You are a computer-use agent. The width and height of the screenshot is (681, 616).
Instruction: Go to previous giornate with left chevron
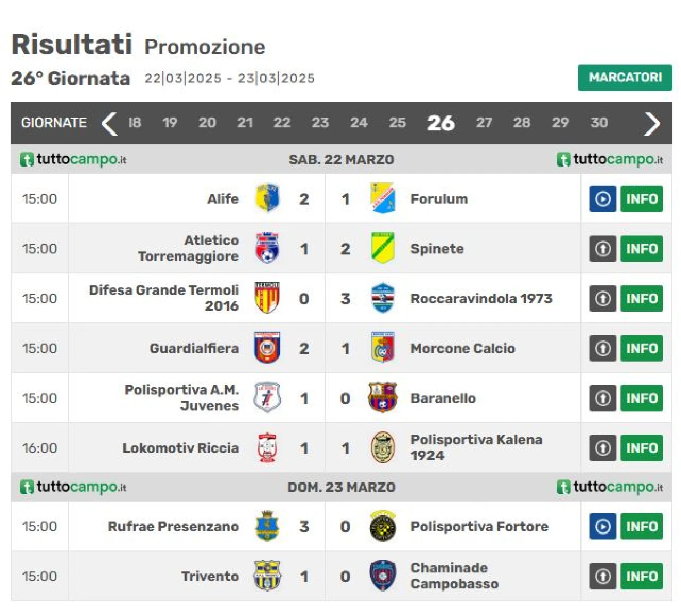pyautogui.click(x=109, y=123)
